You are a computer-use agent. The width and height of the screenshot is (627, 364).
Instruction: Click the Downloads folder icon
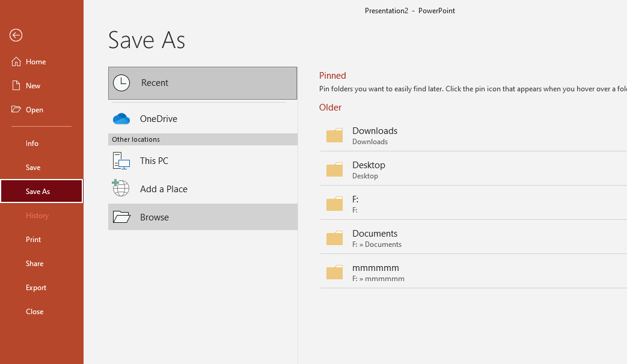coord(334,136)
